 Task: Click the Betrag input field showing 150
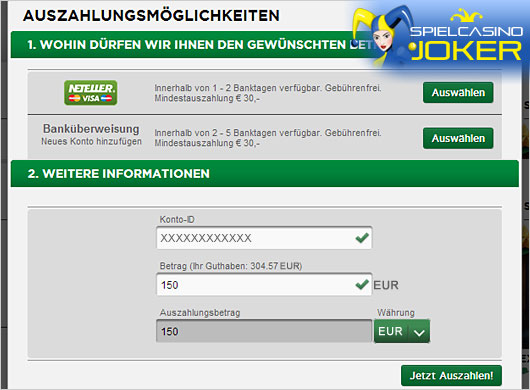[264, 285]
